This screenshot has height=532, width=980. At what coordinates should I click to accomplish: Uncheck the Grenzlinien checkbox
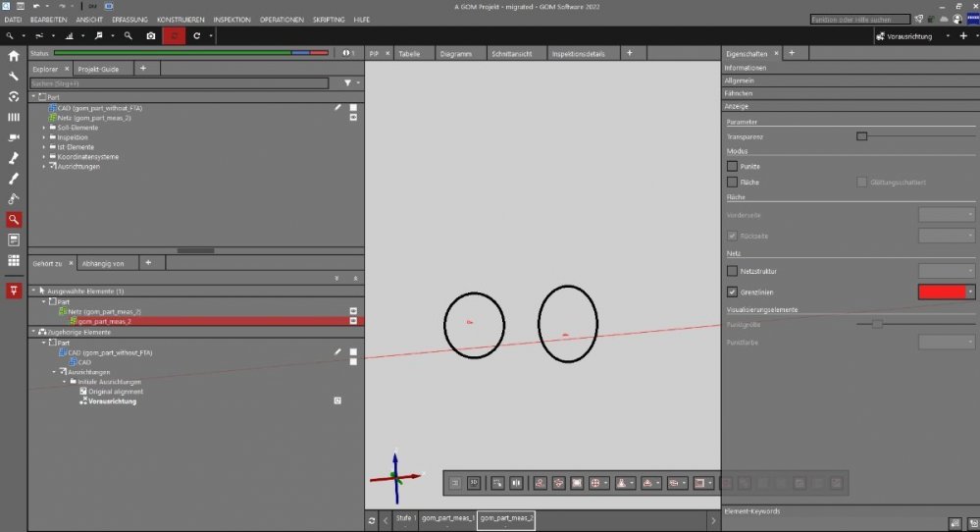(x=732, y=292)
